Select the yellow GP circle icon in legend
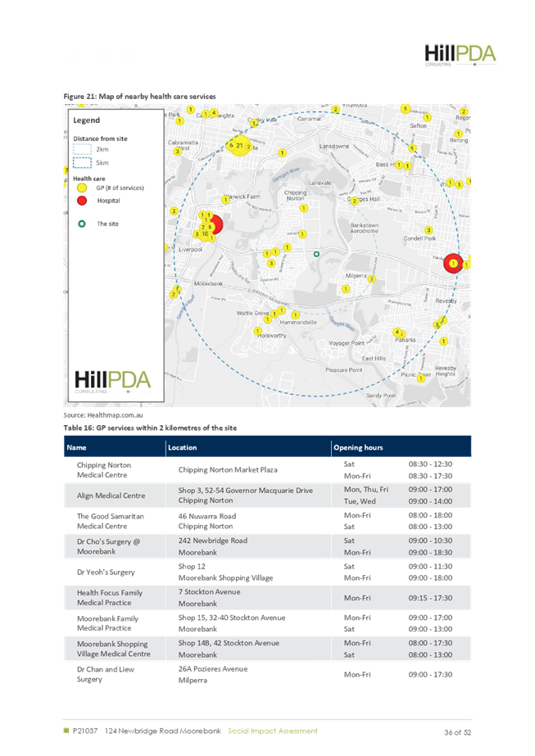 click(x=82, y=188)
